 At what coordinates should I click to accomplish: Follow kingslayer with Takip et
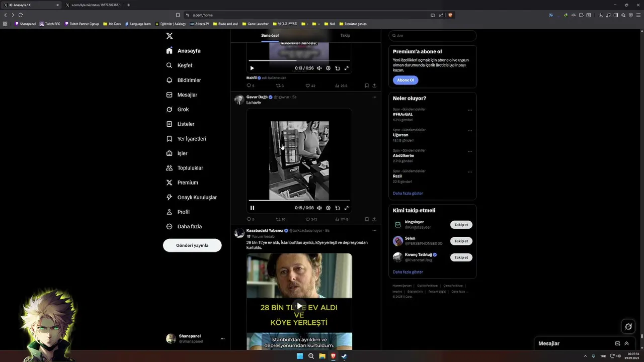(461, 225)
